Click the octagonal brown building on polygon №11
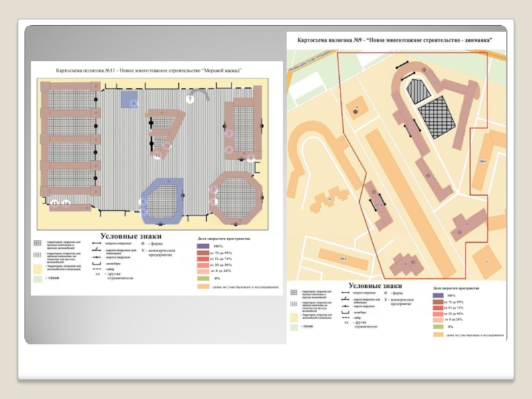This screenshot has height=399, width=532. [237, 198]
